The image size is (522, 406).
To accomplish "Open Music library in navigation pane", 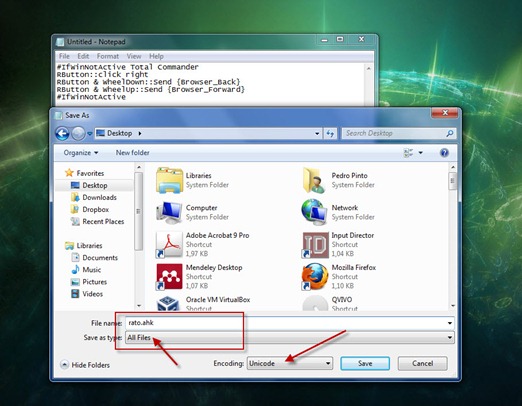I will point(86,270).
